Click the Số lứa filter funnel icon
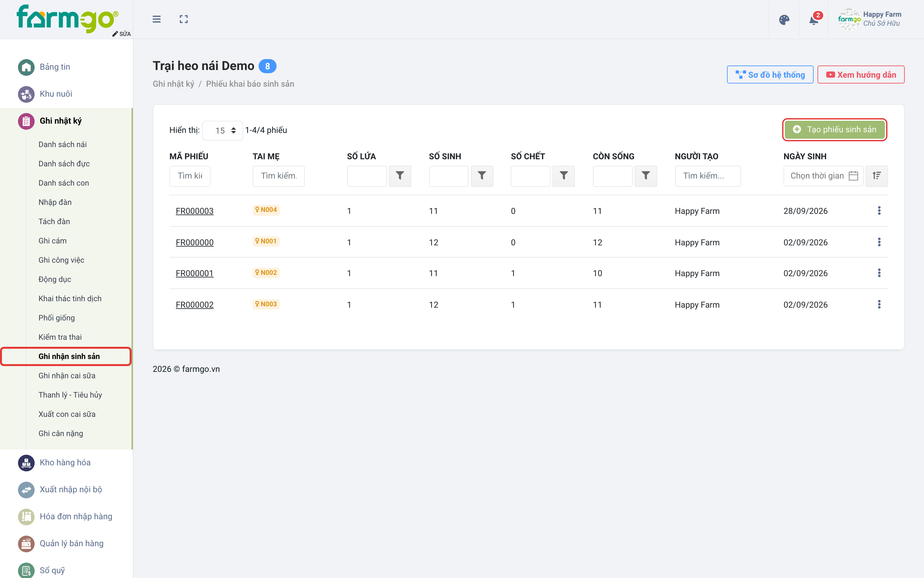 400,176
